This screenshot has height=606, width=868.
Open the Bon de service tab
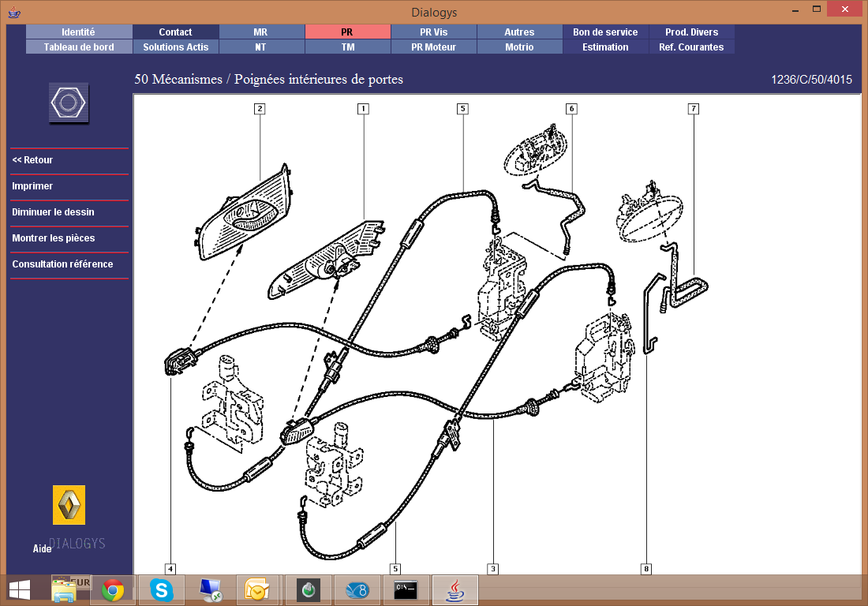click(605, 32)
